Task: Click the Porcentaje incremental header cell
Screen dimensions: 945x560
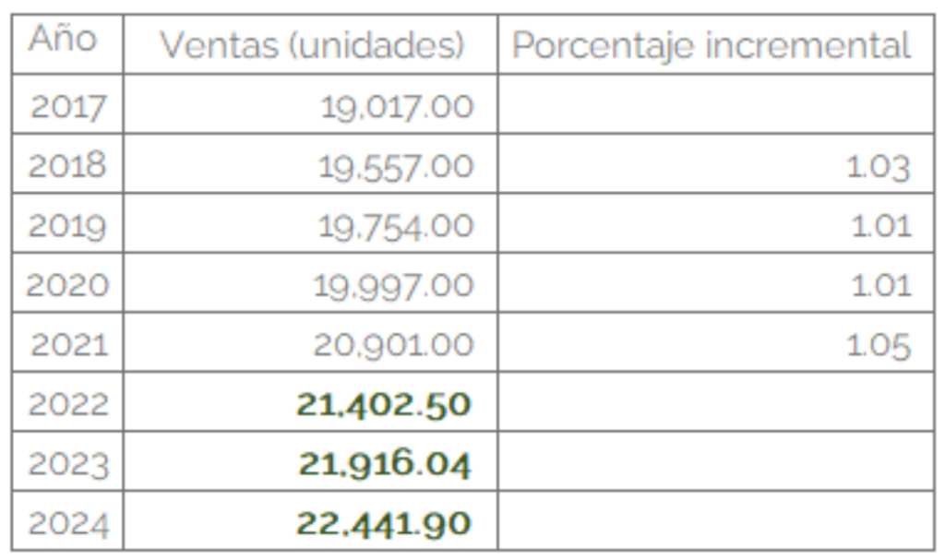Action: pos(716,44)
